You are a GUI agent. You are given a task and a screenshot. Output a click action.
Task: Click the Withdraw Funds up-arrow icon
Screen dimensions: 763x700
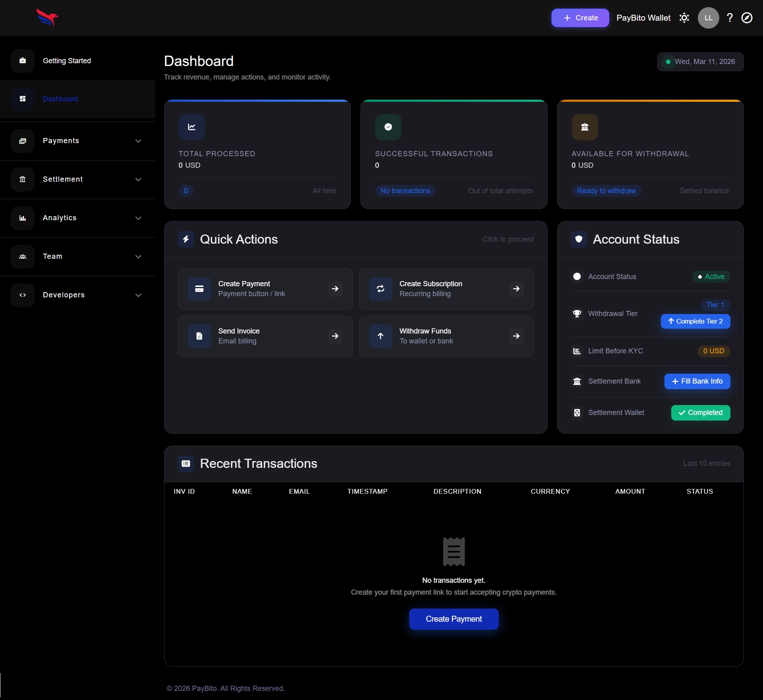click(381, 336)
